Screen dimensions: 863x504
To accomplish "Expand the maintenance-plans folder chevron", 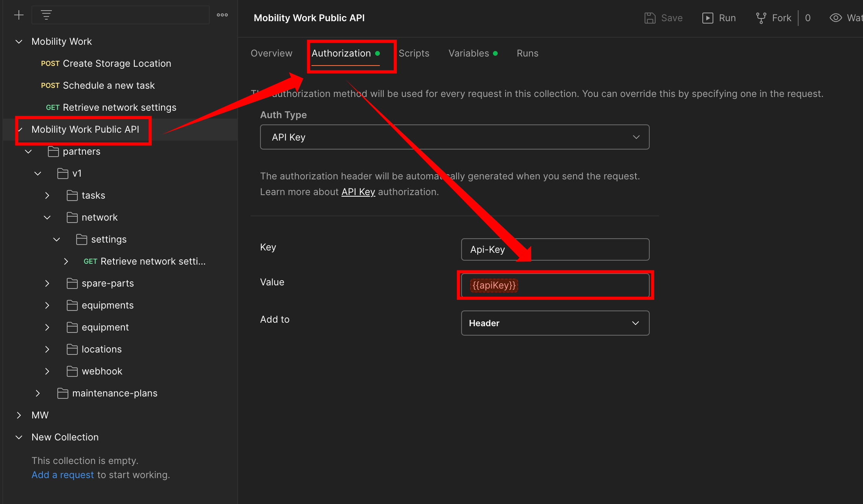I will point(38,393).
